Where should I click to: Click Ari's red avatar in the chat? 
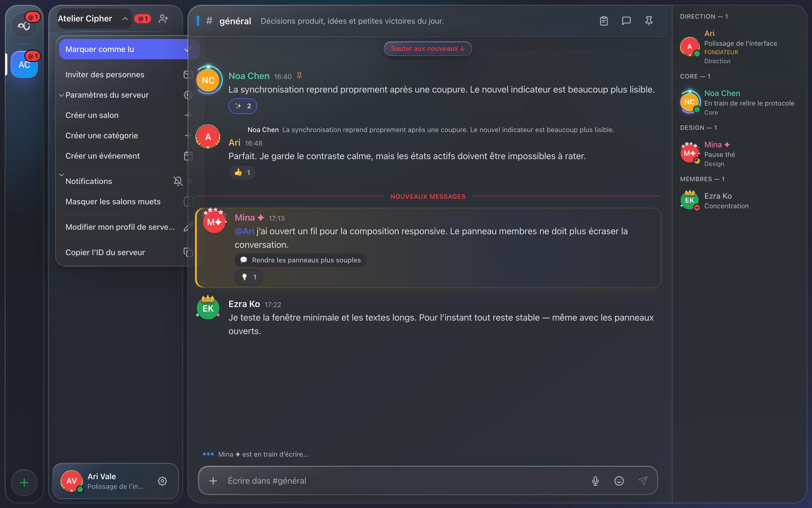click(208, 137)
